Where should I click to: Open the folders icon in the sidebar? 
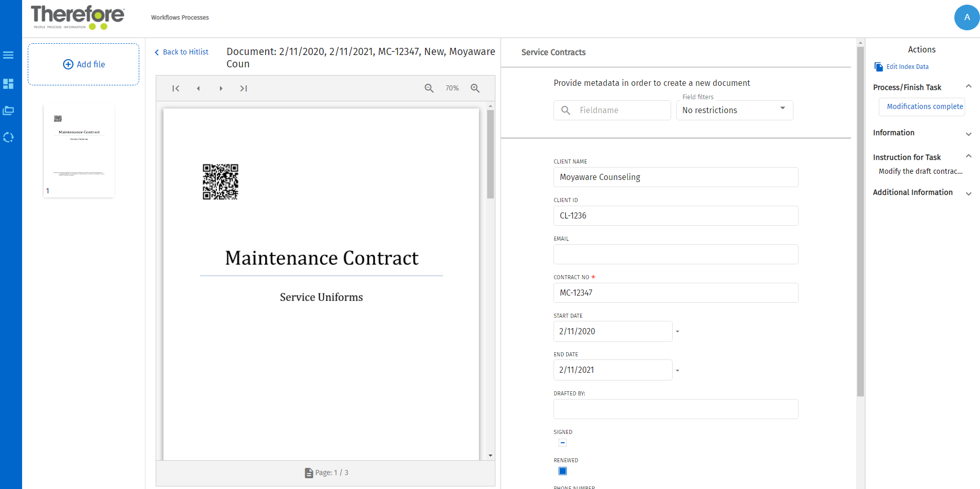coord(8,110)
